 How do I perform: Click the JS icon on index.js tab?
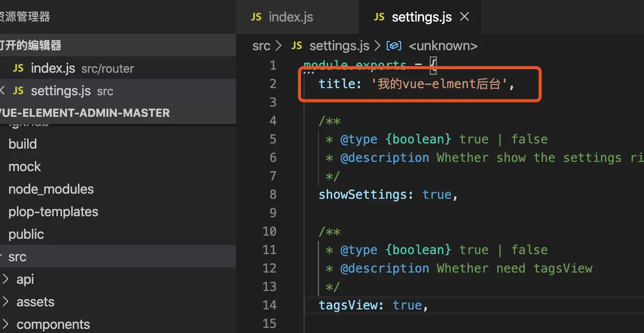(256, 17)
